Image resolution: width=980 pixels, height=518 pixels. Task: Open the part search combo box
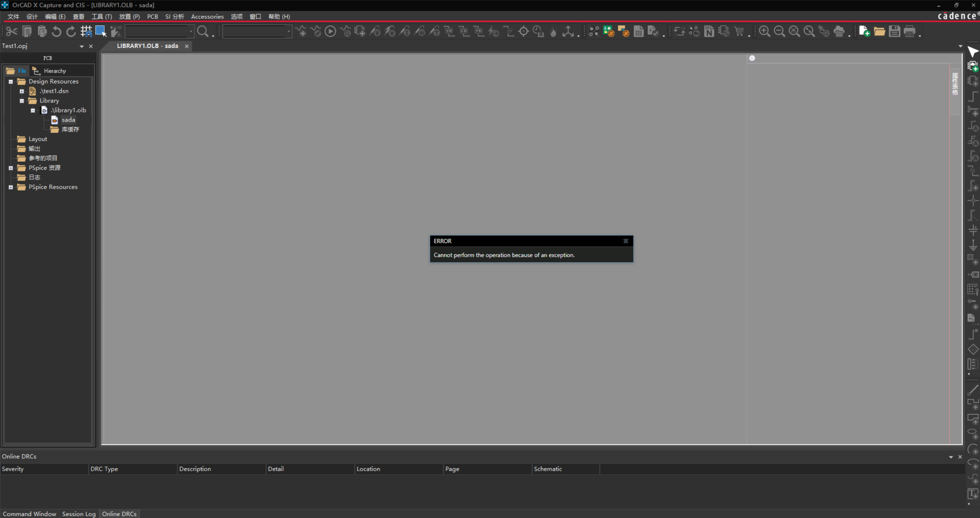159,31
